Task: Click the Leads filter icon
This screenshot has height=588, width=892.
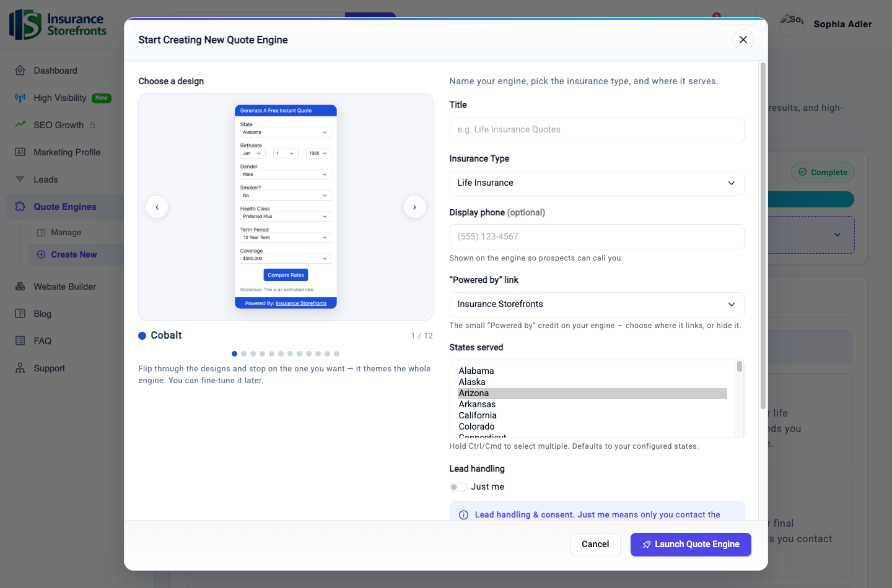Action: [x=20, y=179]
